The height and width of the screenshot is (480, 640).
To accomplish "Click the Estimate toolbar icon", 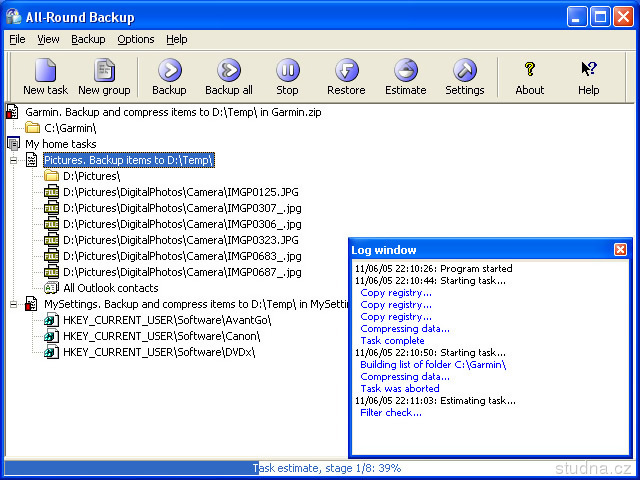I will tap(405, 77).
